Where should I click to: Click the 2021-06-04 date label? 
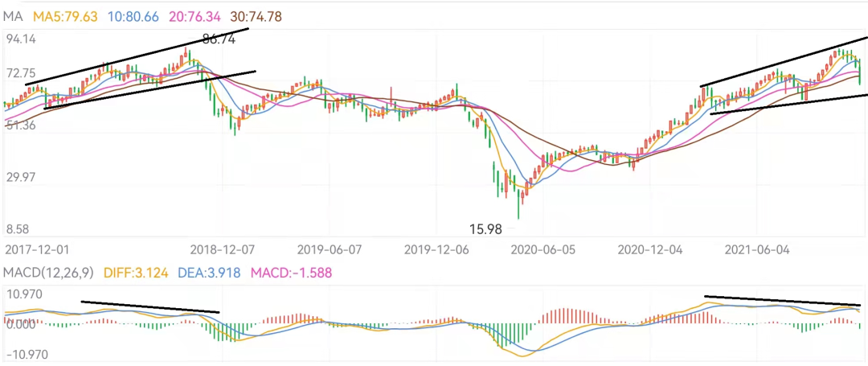[x=758, y=249]
